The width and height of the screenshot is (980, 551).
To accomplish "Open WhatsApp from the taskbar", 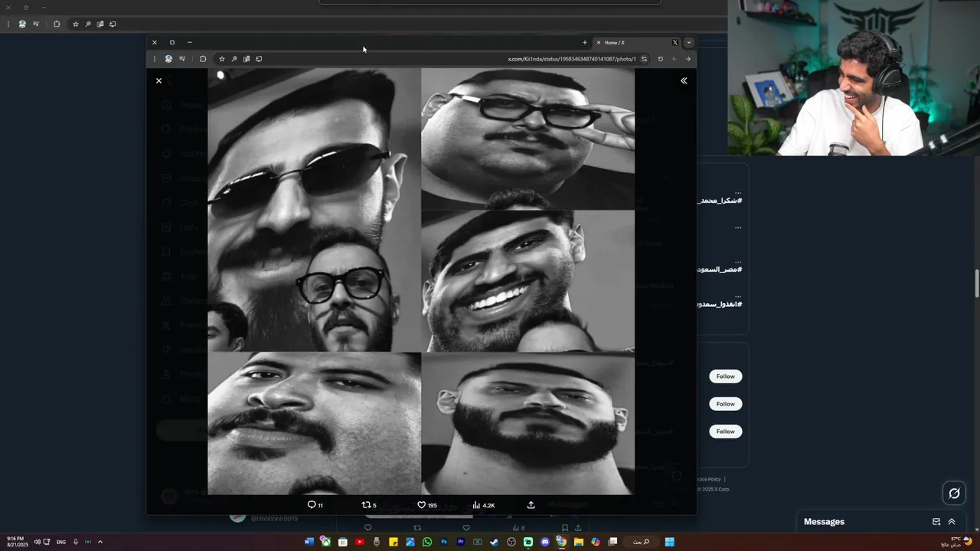I will (x=426, y=542).
